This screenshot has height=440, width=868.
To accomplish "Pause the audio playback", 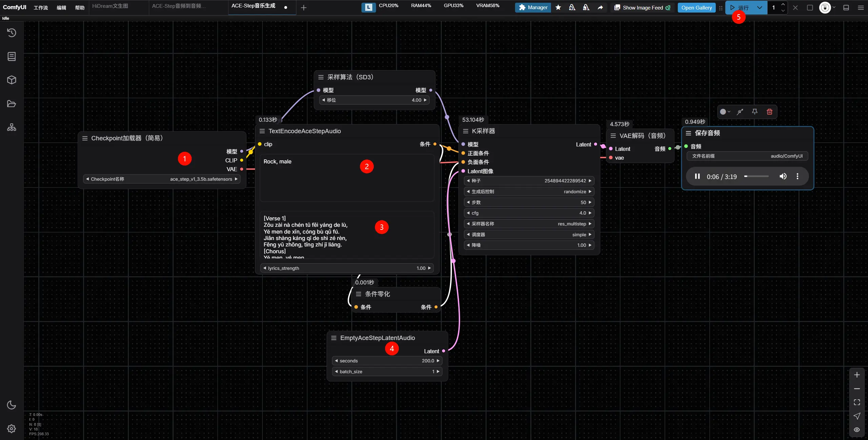I will (697, 176).
